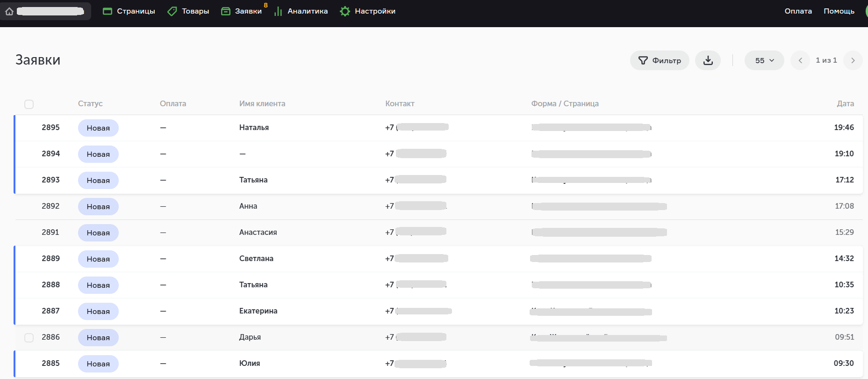Screen dimensions: 868x379
Task: Click the Оплата column header in the table
Action: tap(173, 103)
